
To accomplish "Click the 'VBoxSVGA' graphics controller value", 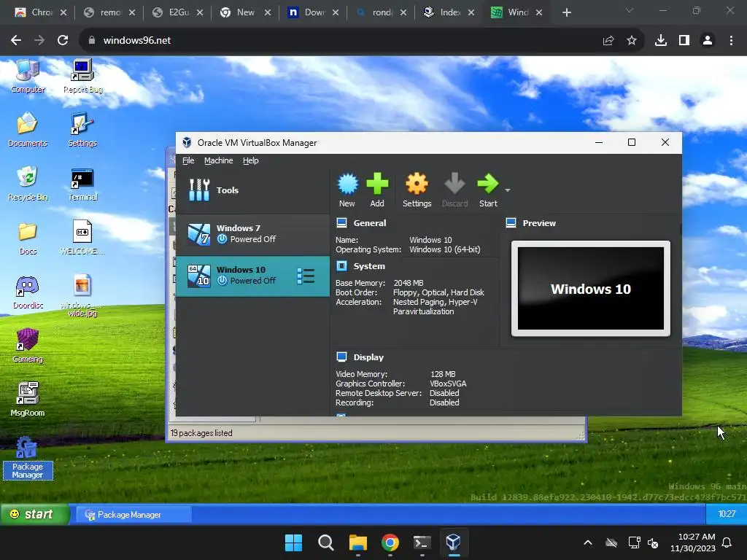I will [448, 384].
